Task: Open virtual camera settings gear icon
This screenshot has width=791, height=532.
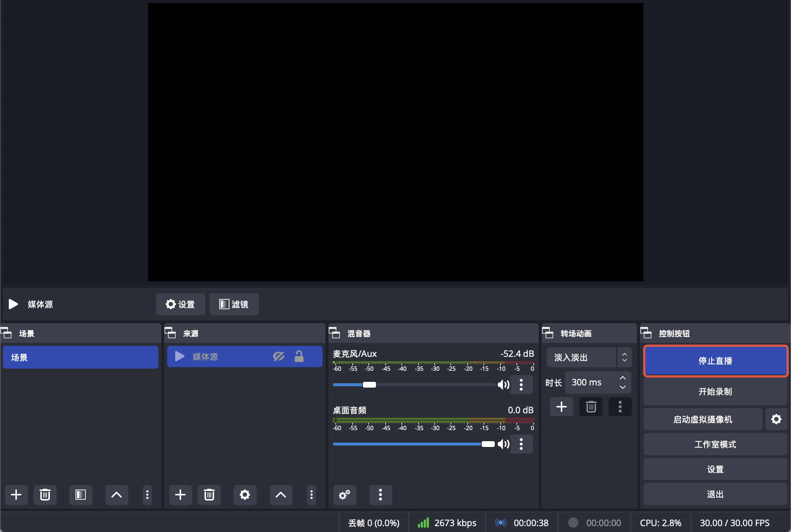Action: click(x=776, y=419)
